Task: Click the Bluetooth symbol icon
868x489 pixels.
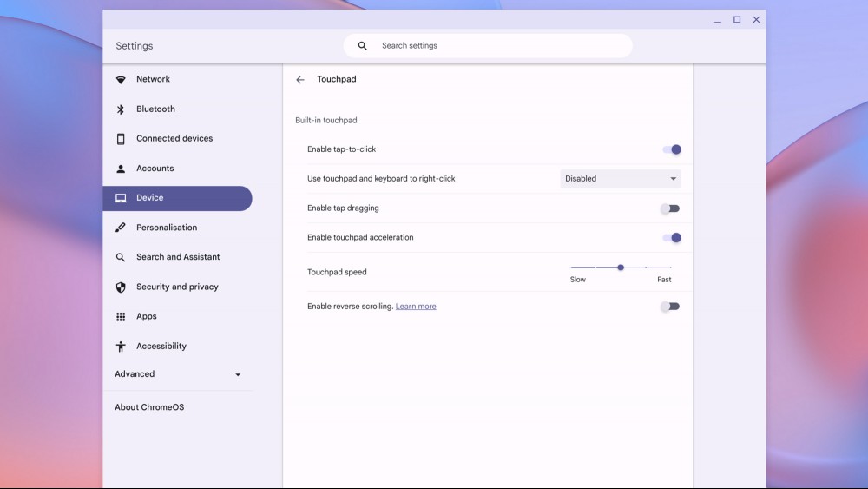Action: coord(121,109)
